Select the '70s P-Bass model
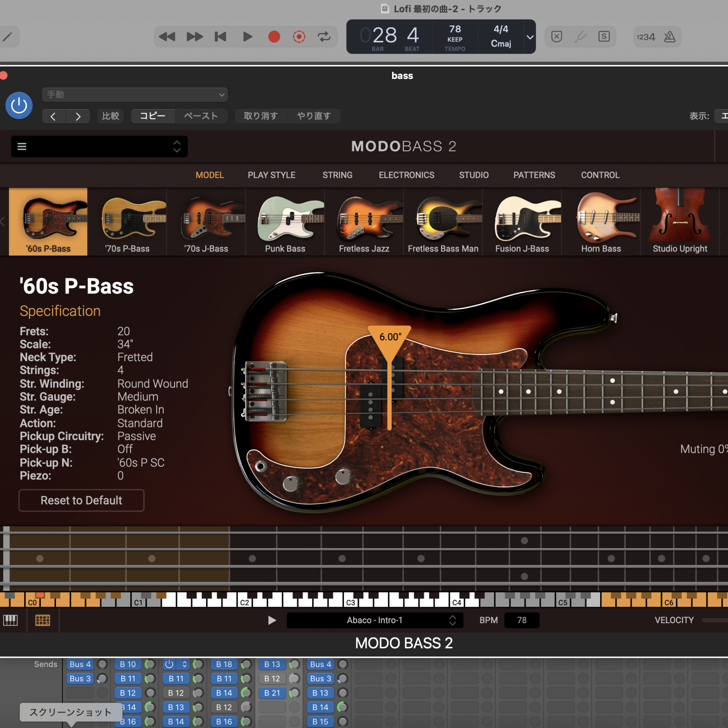The width and height of the screenshot is (728, 728). click(127, 222)
